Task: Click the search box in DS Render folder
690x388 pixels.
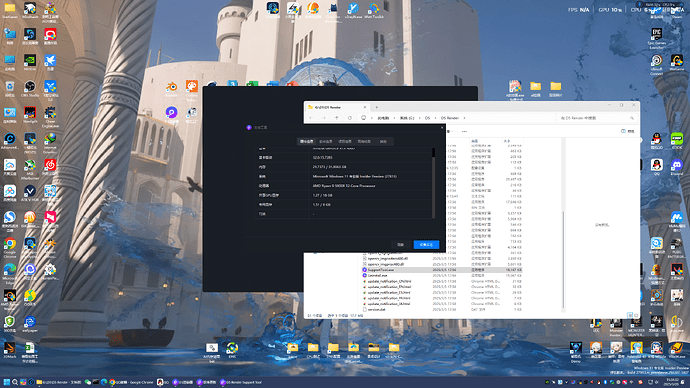Action: [x=597, y=118]
